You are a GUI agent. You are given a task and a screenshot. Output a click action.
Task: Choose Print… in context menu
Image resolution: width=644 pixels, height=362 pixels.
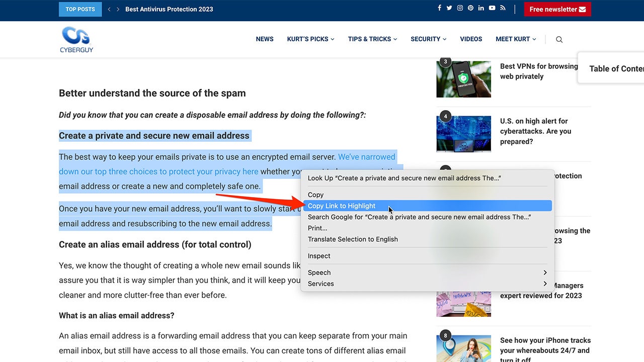click(428, 228)
